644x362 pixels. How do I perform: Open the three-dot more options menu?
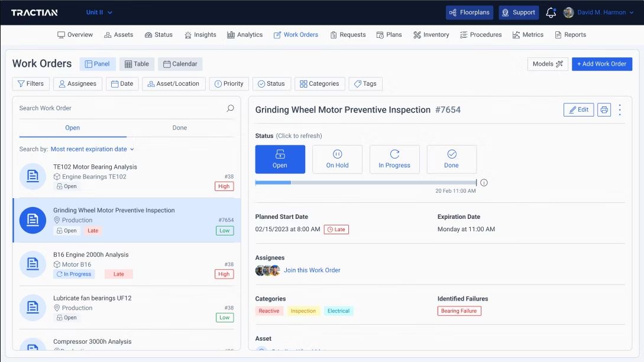point(620,109)
